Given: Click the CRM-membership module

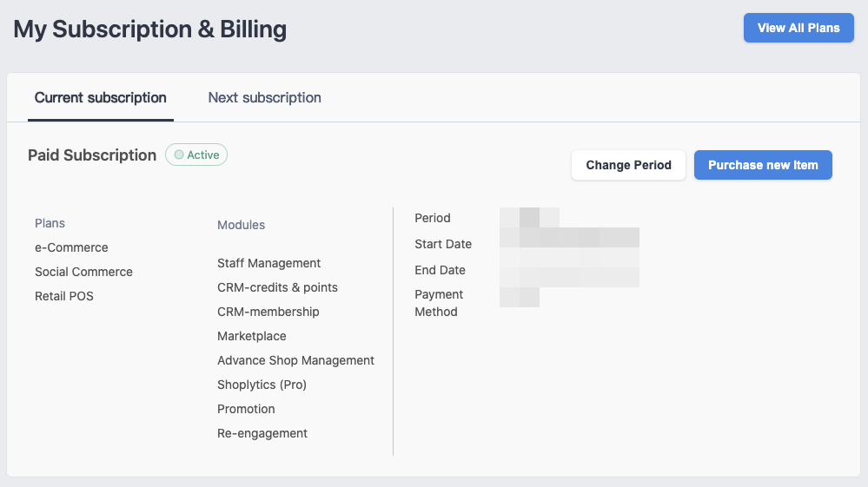Looking at the screenshot, I should [x=268, y=312].
